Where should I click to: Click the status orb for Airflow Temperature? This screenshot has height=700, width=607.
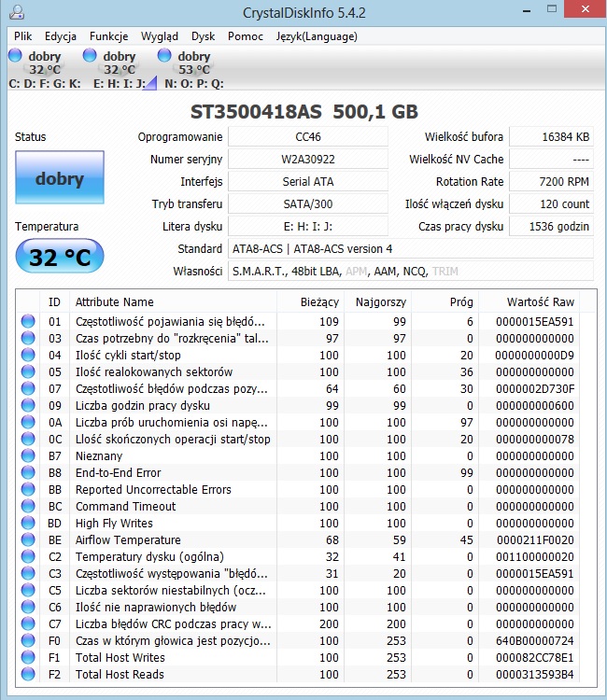click(x=28, y=539)
